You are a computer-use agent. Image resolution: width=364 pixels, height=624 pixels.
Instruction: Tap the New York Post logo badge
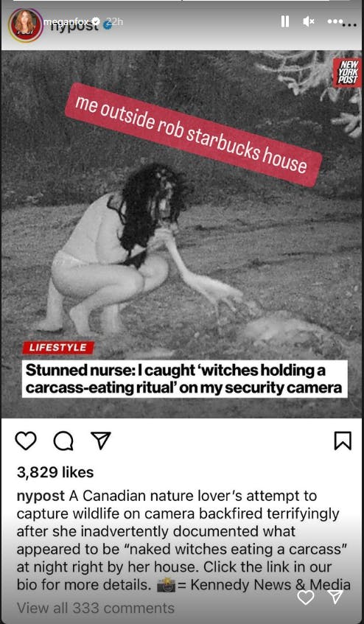347,72
